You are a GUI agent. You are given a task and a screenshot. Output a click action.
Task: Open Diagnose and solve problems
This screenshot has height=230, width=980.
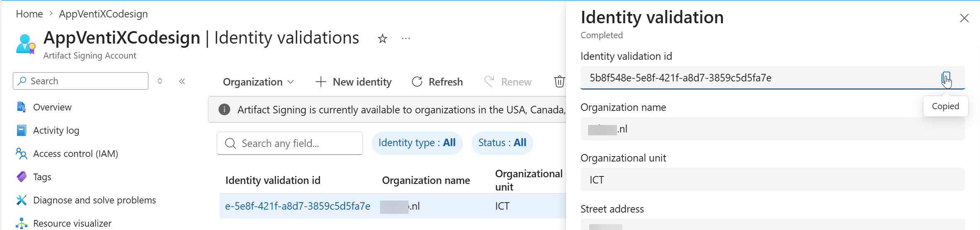pyautogui.click(x=94, y=200)
